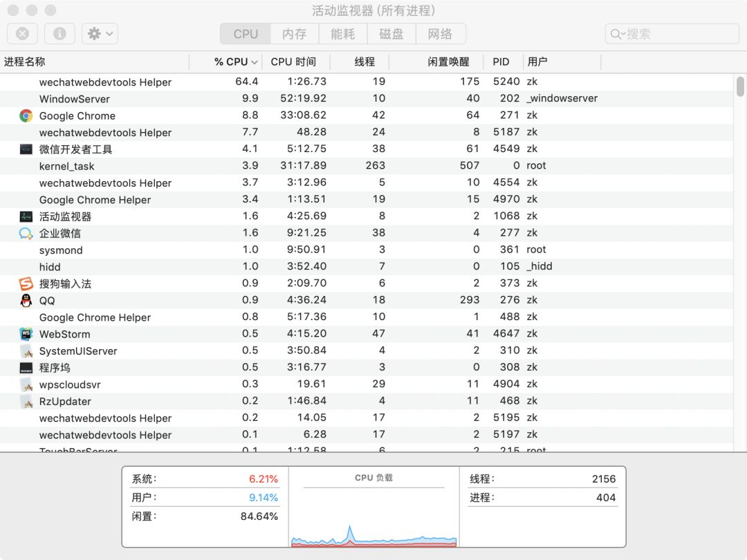747x560 pixels.
Task: Click the process list vertical scrollbar
Action: [740, 86]
